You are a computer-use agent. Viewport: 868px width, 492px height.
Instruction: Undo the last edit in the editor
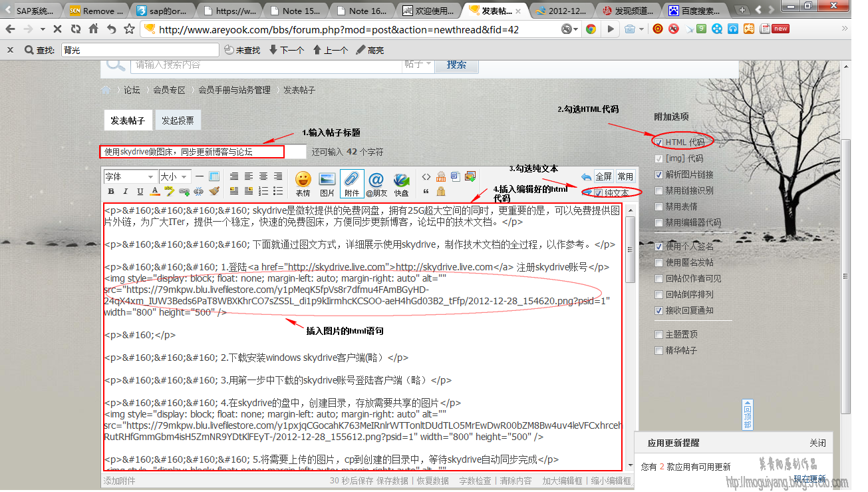[x=586, y=177]
